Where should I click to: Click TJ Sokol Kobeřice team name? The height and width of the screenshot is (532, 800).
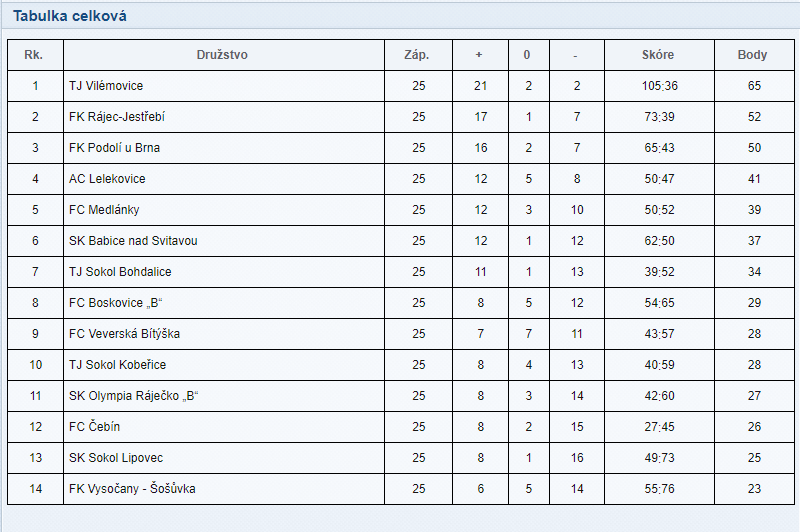tap(117, 365)
